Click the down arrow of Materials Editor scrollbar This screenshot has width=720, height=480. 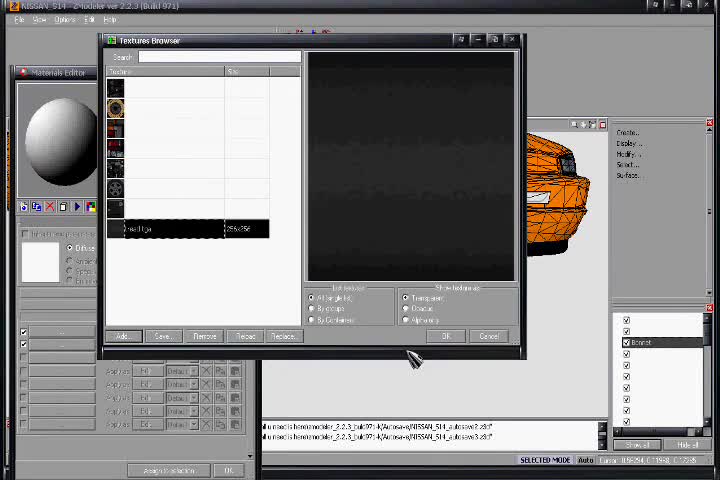pyautogui.click(x=250, y=456)
